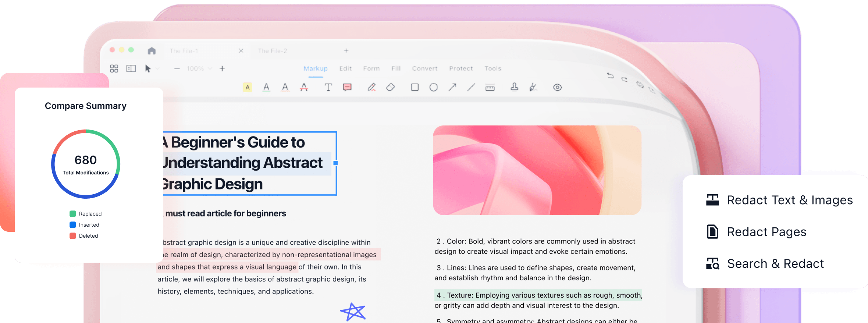Click the 680 Total Modifications ring chart
Image resolution: width=868 pixels, height=323 pixels.
(86, 164)
